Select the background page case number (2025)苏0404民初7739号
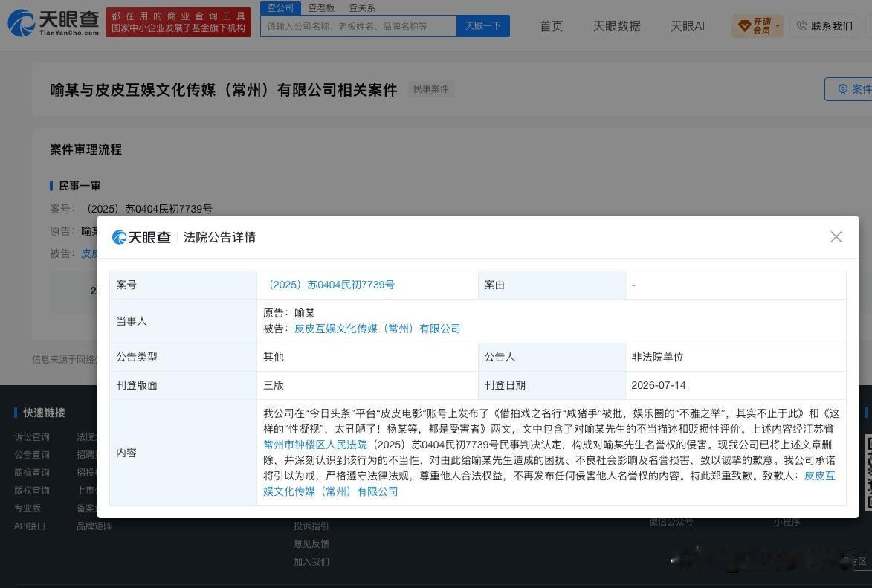 149,209
